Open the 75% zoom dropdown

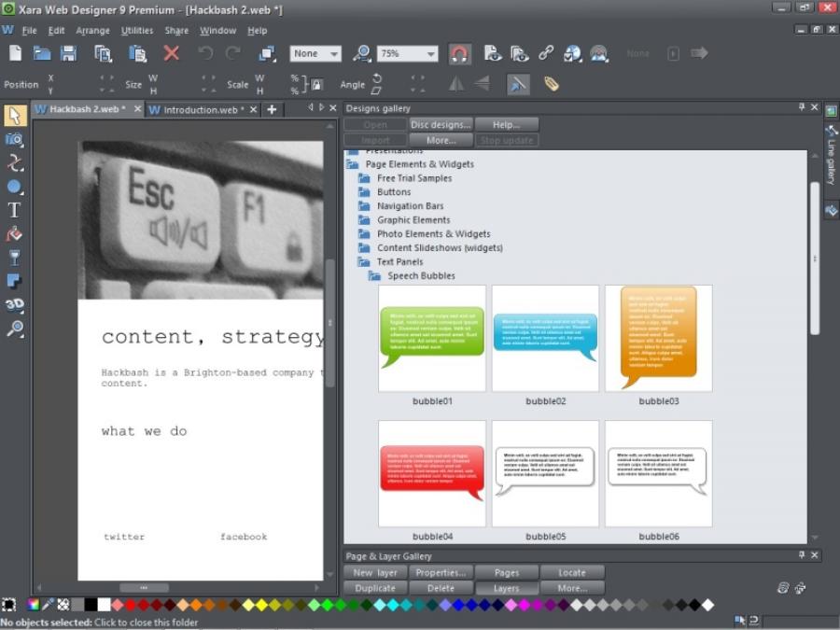[x=408, y=53]
